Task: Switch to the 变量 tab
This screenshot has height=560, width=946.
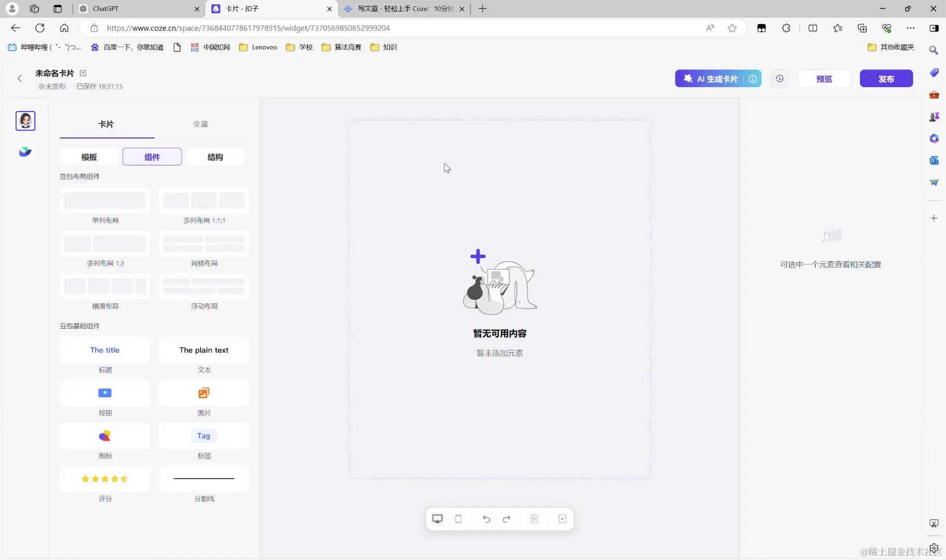Action: tap(200, 124)
